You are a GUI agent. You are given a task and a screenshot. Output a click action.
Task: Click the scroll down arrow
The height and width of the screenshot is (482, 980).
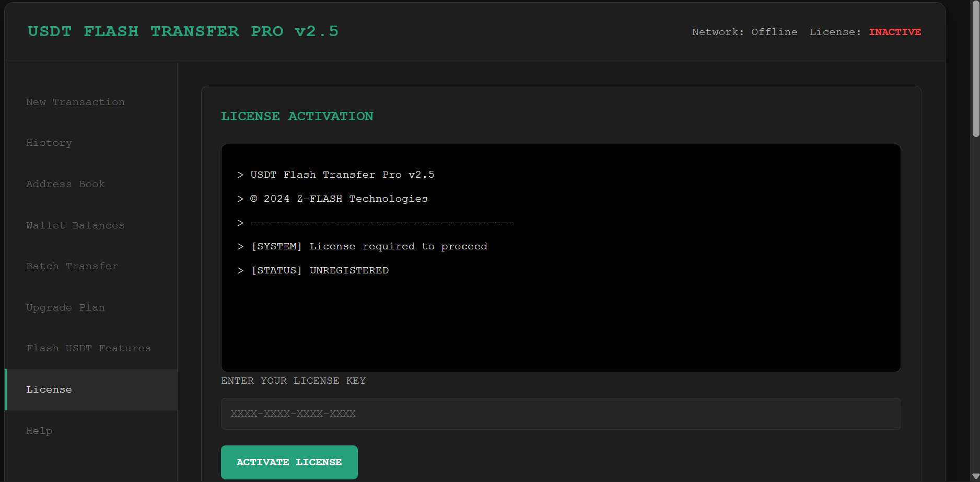[x=975, y=476]
